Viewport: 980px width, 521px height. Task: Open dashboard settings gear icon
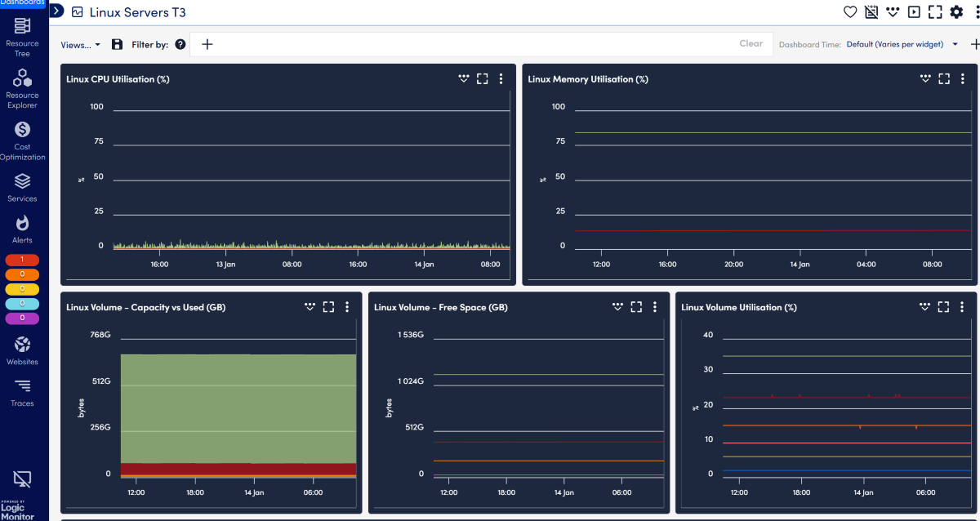(956, 12)
